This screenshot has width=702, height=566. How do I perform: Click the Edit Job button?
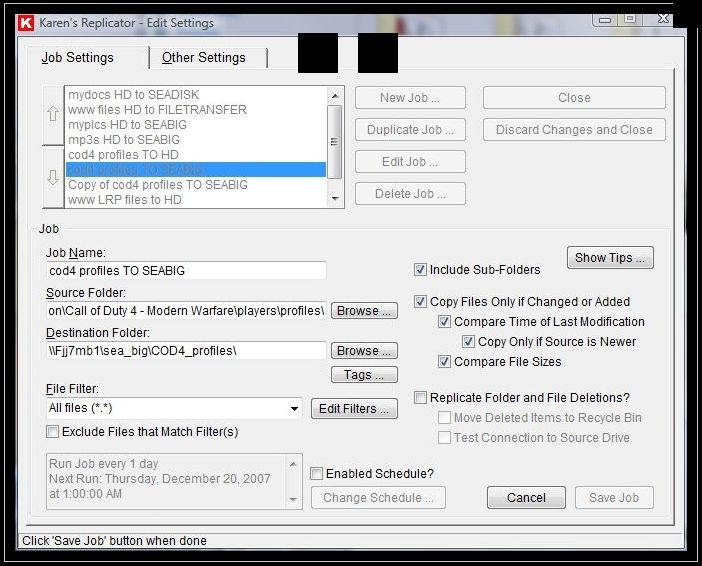tap(410, 162)
